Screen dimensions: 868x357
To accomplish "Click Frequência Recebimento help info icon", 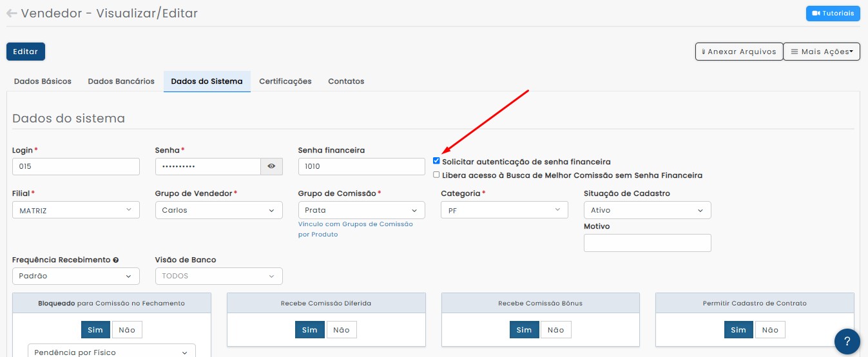I will point(116,260).
